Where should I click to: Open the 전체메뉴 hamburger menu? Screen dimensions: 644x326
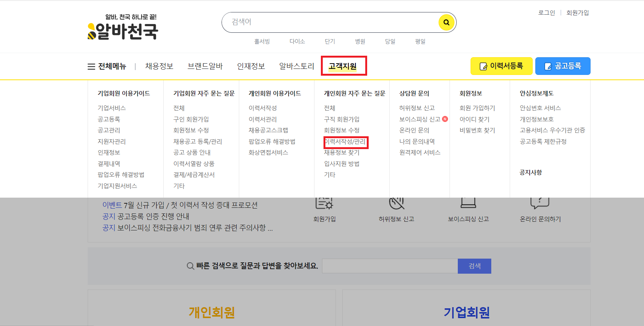[107, 66]
